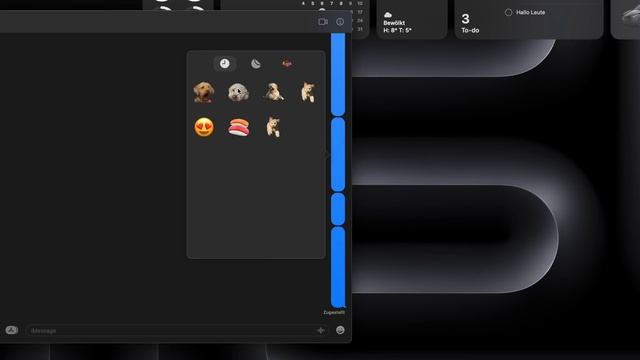640x360 pixels.
Task: Click the weather cloud icon
Action: pos(388,15)
